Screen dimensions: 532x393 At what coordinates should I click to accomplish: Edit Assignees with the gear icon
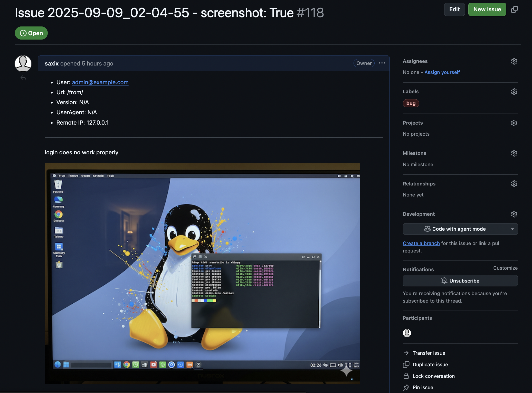(x=514, y=61)
